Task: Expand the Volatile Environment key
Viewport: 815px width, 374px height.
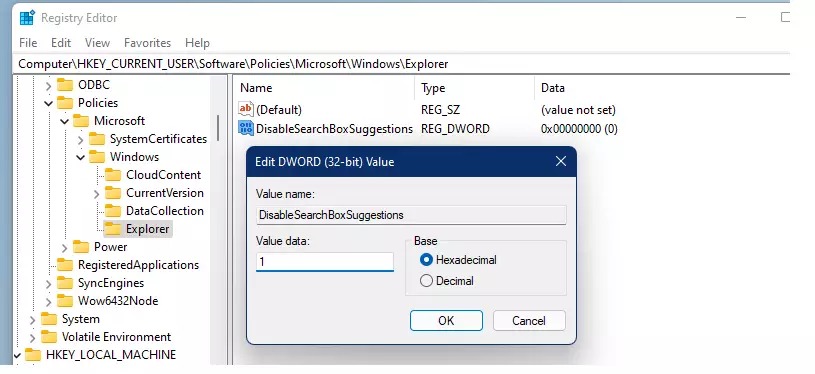Action: click(x=32, y=337)
